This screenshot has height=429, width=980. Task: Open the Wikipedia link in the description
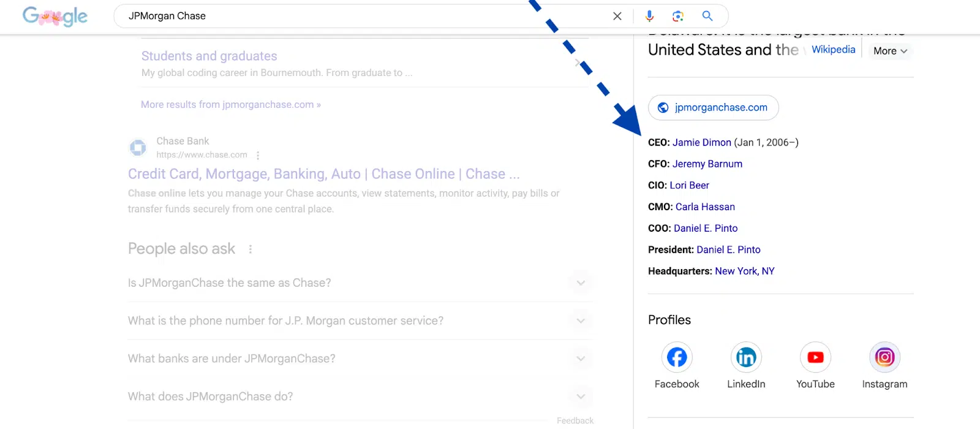833,50
